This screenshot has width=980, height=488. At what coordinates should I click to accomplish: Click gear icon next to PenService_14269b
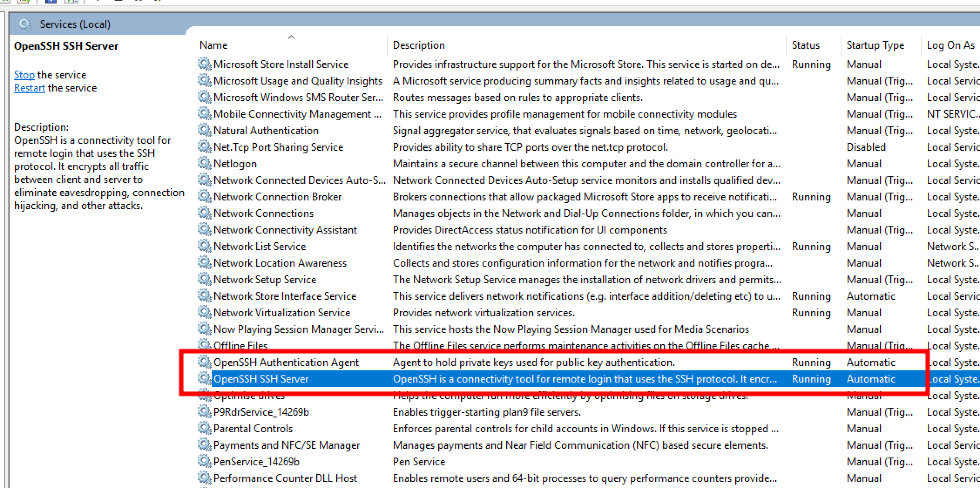point(204,461)
